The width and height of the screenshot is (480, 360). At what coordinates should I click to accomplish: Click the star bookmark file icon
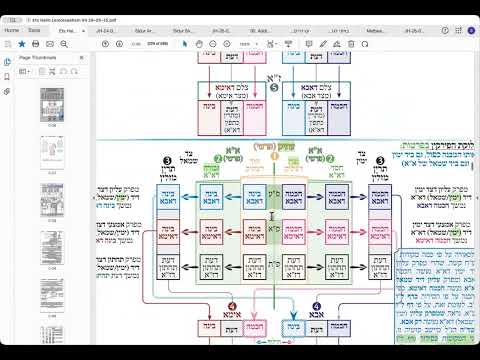pyautogui.click(x=22, y=44)
